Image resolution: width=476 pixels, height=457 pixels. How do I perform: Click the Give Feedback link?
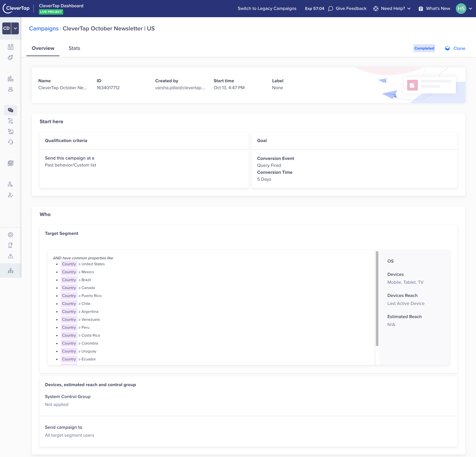click(351, 8)
